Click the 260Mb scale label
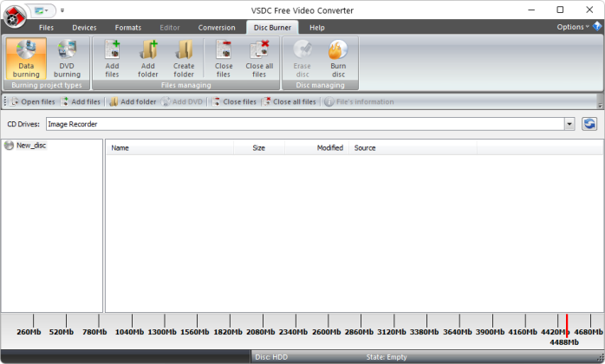The height and width of the screenshot is (364, 605). [29, 332]
